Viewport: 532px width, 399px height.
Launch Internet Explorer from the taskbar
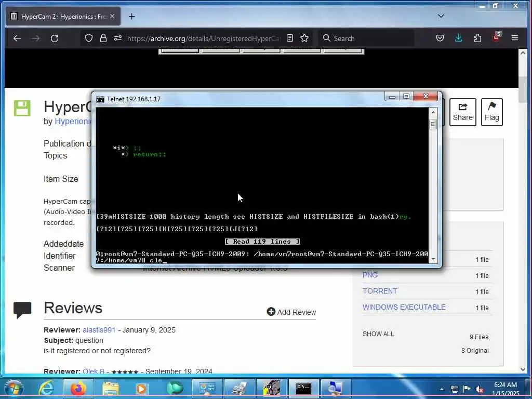(46, 389)
